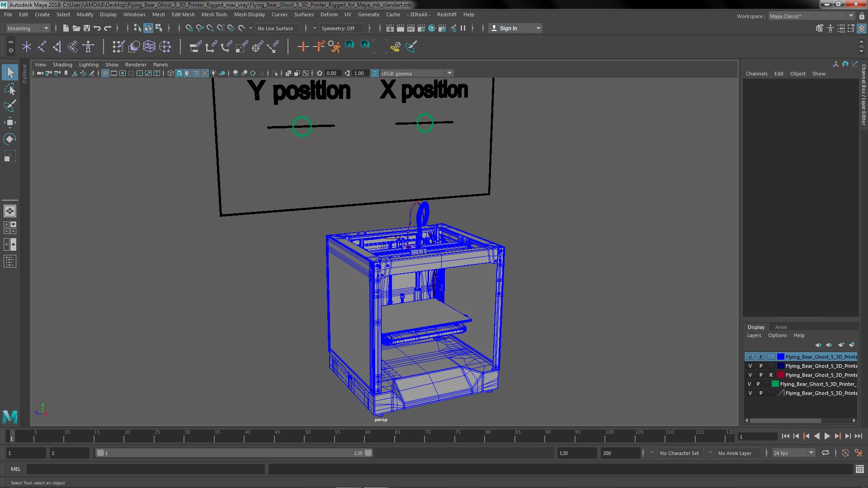The width and height of the screenshot is (868, 488).
Task: Toggle visibility V of green layer
Action: (749, 384)
